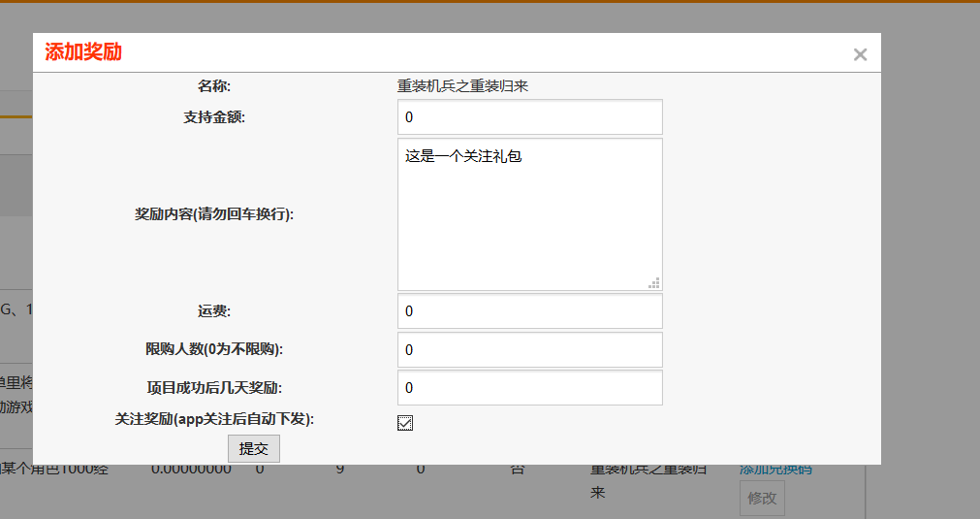Click the 支持金额 input field
The width and height of the screenshot is (980, 519).
tap(530, 117)
